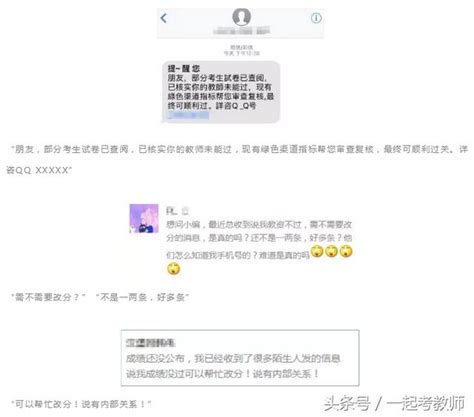This screenshot has height=417, width=474.
Task: Open the info circle icon in the message header
Action: click(316, 18)
